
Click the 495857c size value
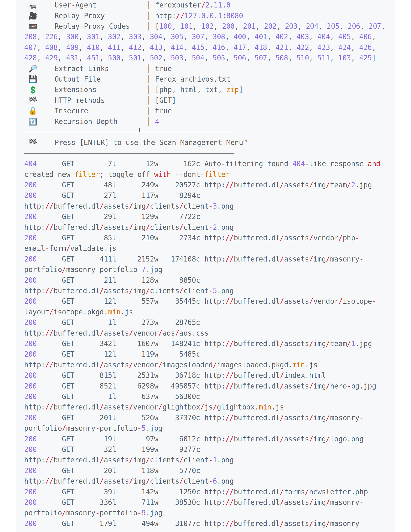185,386
